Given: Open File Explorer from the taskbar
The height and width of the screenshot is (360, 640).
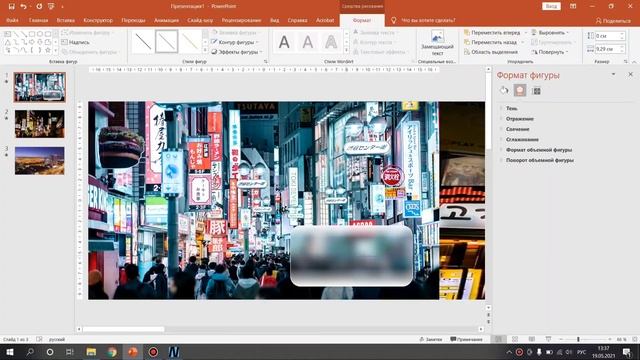Looking at the screenshot, I should pos(91,352).
